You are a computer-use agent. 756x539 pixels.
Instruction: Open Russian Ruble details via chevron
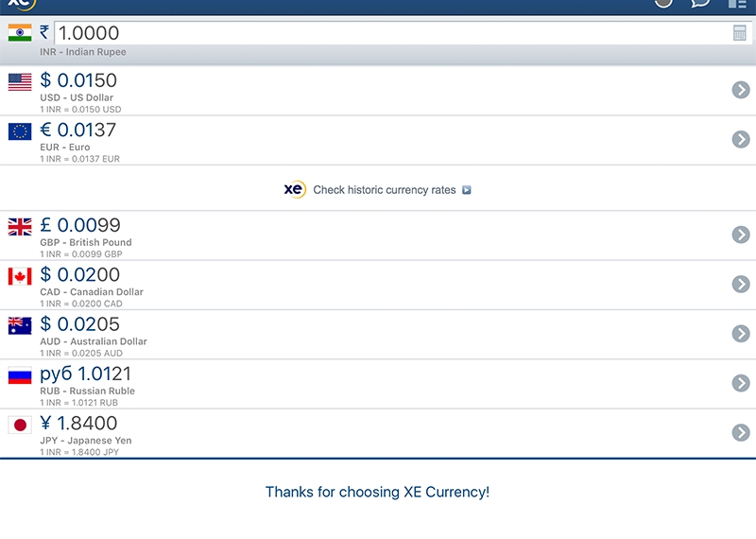pos(741,383)
